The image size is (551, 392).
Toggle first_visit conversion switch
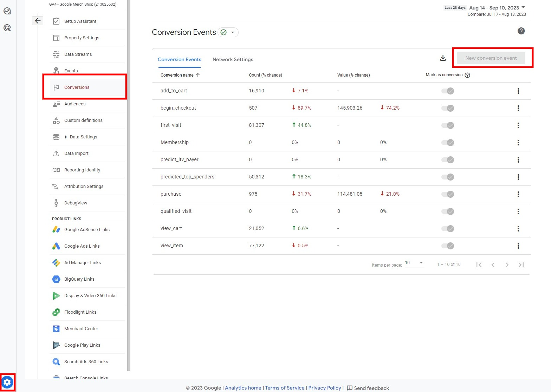click(448, 125)
